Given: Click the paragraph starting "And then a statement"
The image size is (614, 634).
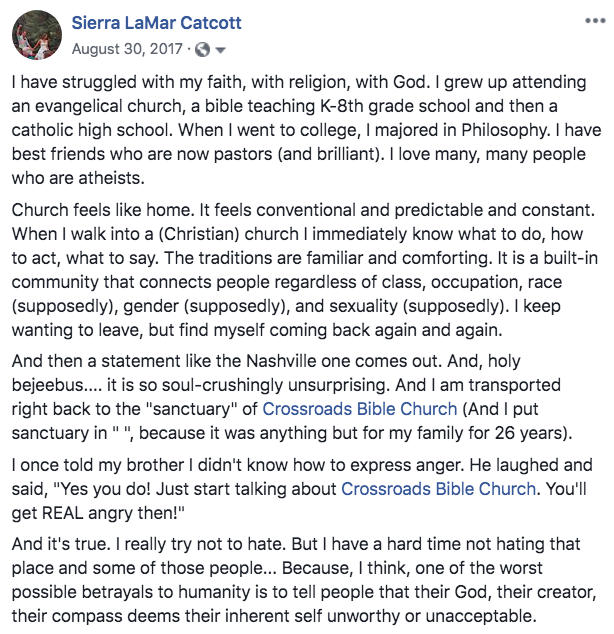Looking at the screenshot, I should pos(300,396).
